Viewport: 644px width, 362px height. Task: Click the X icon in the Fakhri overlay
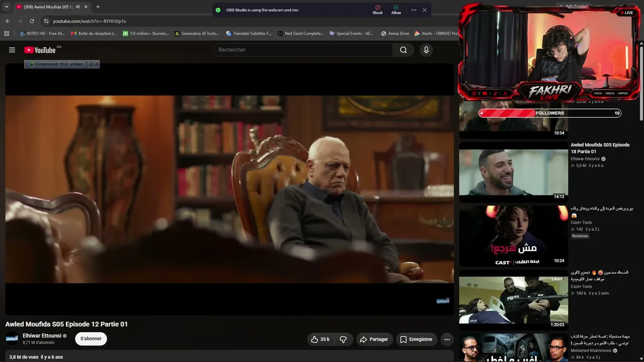(505, 93)
